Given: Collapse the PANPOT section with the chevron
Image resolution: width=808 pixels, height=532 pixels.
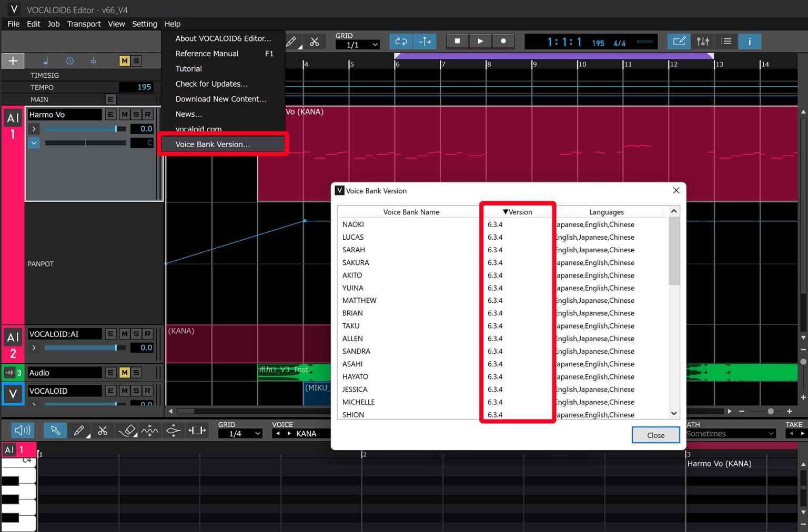Looking at the screenshot, I should 33,142.
